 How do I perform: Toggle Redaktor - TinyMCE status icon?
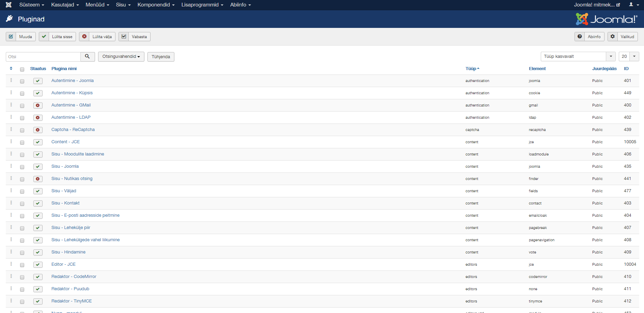point(38,301)
